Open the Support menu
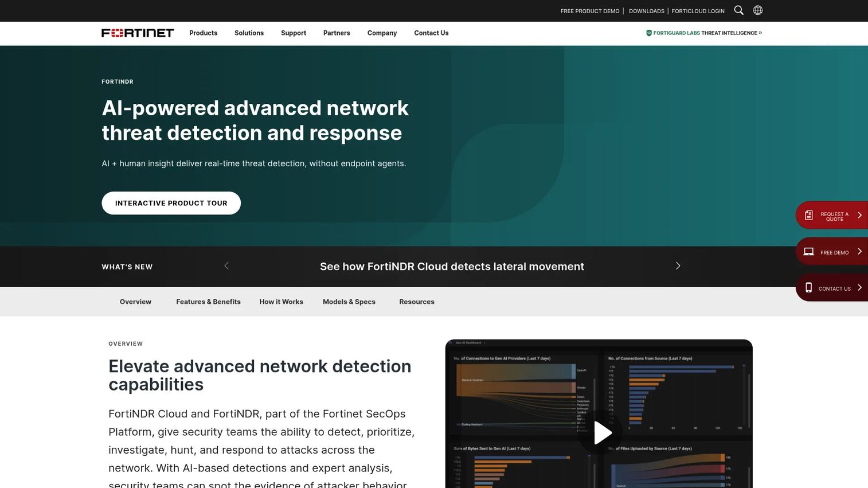Image resolution: width=868 pixels, height=488 pixels. click(x=294, y=33)
